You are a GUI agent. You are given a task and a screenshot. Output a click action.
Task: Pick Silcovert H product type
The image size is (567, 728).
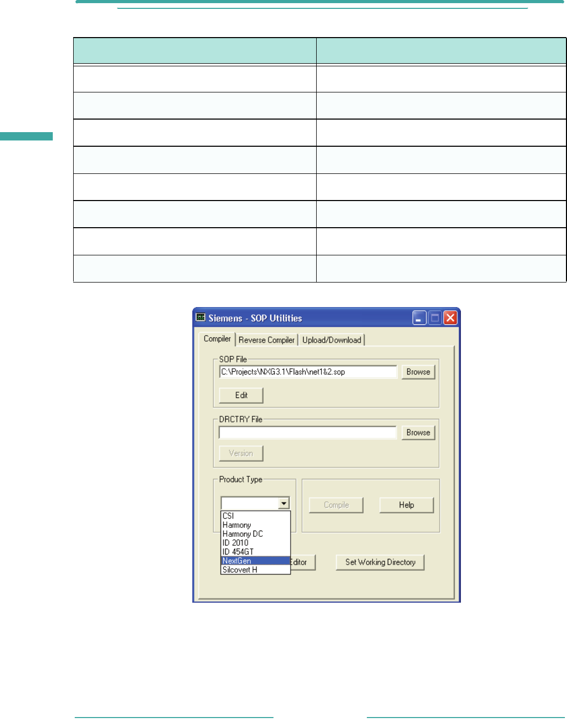pyautogui.click(x=256, y=570)
